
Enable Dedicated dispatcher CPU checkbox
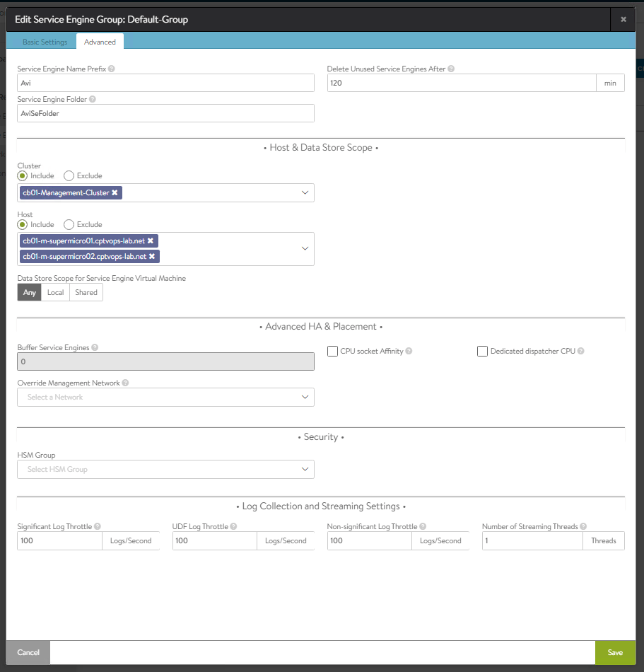[x=483, y=351]
